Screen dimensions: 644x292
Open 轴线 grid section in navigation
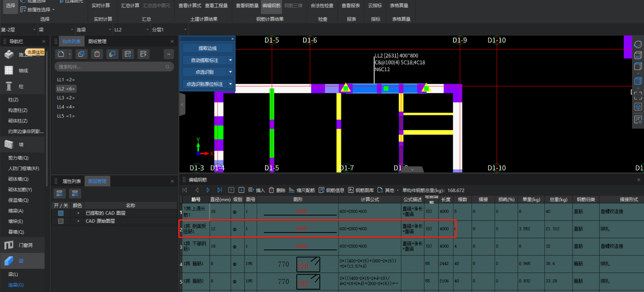[23, 71]
